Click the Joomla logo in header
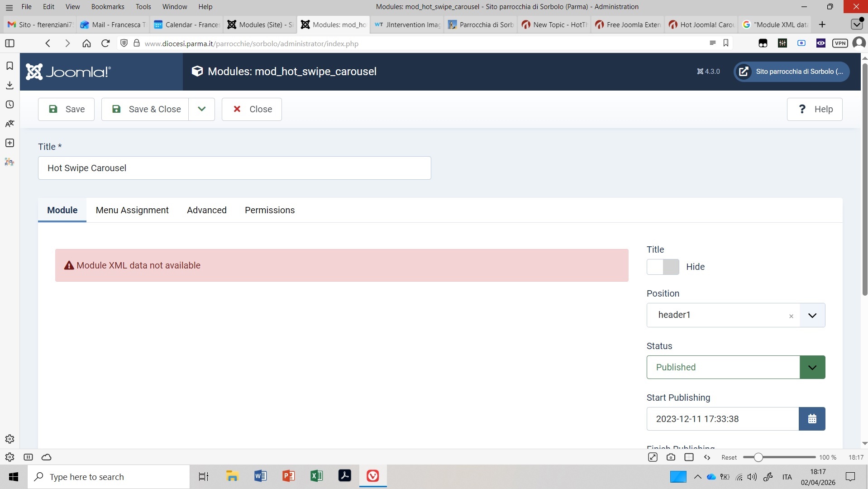The width and height of the screenshot is (868, 489). coord(68,72)
